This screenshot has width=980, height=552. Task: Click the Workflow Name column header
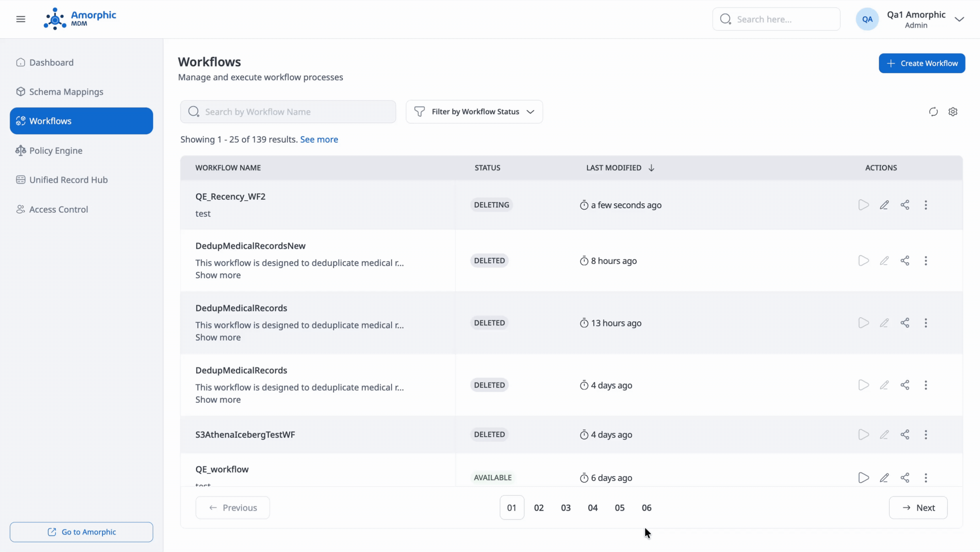click(x=228, y=168)
